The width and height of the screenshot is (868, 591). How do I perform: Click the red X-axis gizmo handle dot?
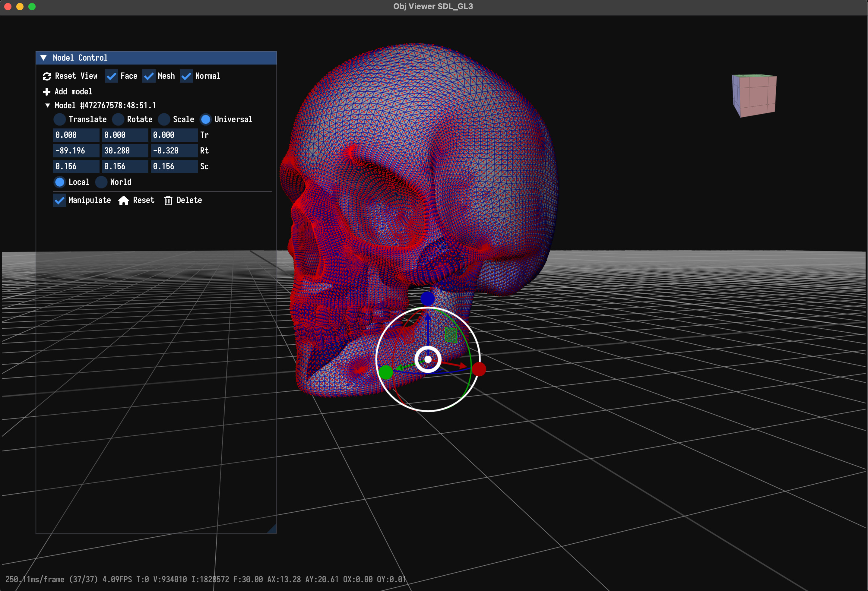[479, 369]
